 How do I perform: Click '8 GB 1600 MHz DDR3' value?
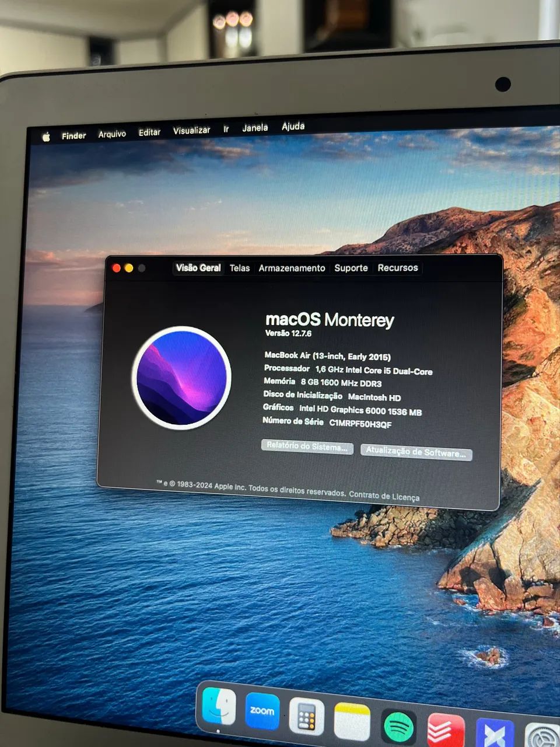pyautogui.click(x=341, y=383)
